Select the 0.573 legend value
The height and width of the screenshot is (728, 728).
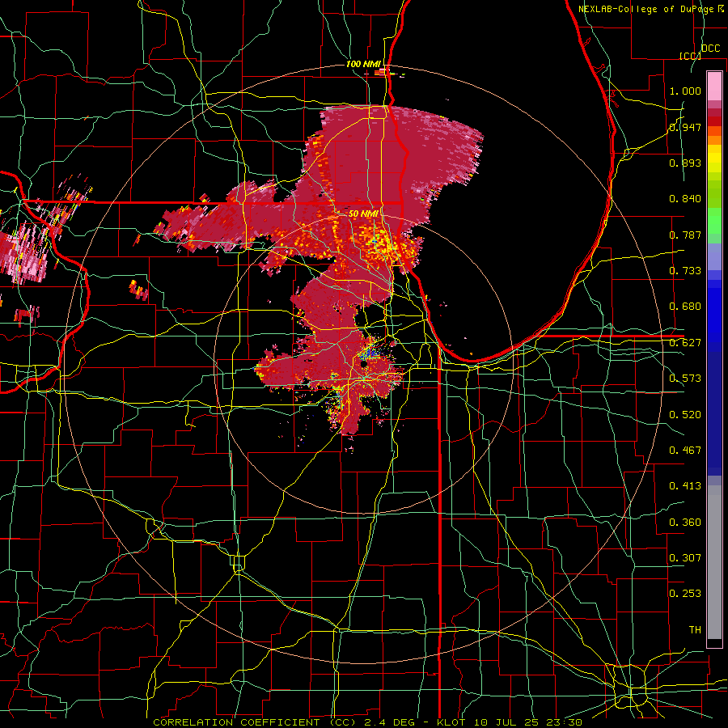(x=685, y=379)
